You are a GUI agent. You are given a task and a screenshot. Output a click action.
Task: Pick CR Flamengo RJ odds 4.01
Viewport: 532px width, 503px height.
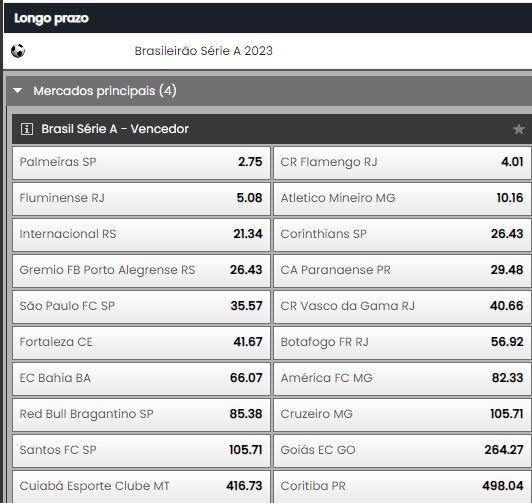[402, 162]
